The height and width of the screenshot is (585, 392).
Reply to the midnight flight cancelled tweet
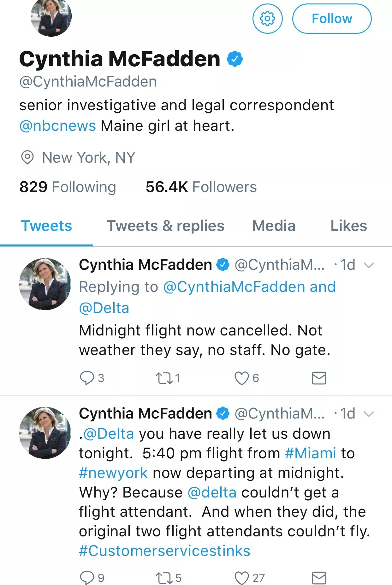tap(87, 378)
